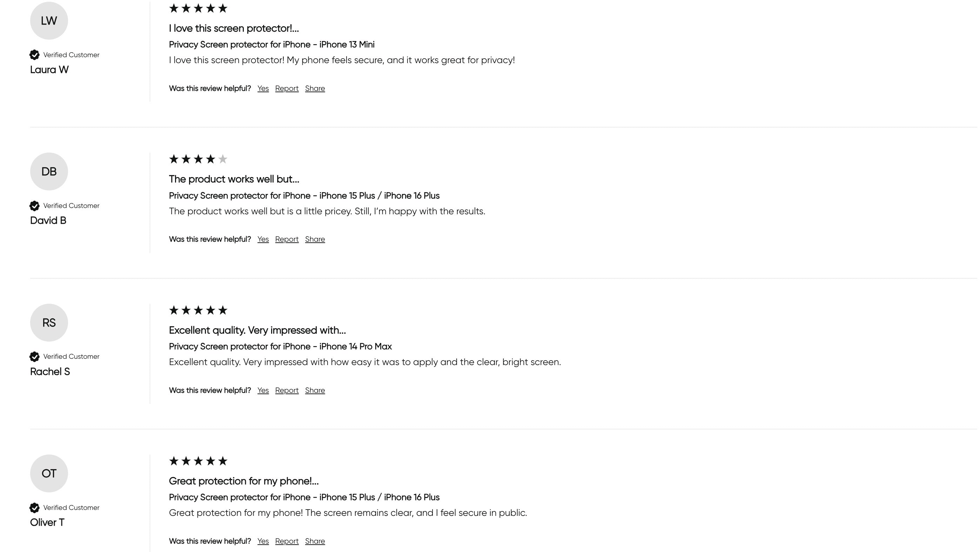This screenshot has height=552, width=980.
Task: Click David B's DB avatar circle
Action: point(49,171)
